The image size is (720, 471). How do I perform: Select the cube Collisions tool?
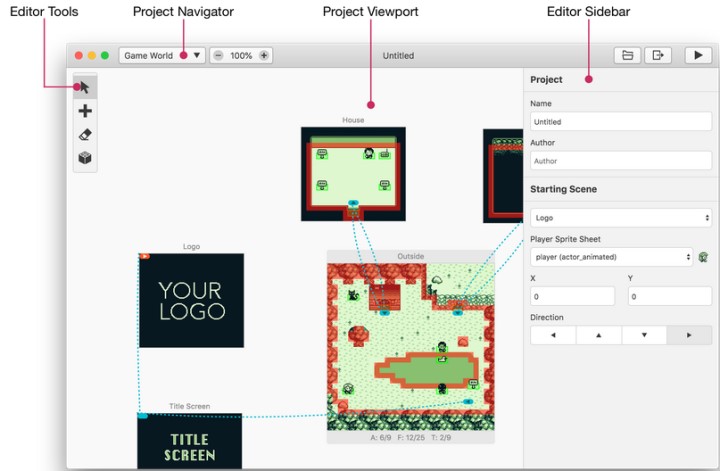click(85, 158)
